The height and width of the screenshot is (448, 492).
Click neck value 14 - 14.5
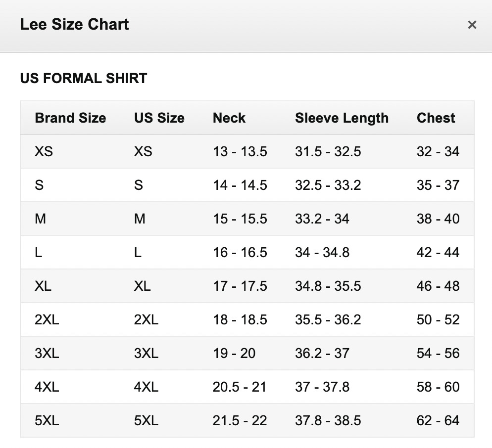(x=240, y=185)
